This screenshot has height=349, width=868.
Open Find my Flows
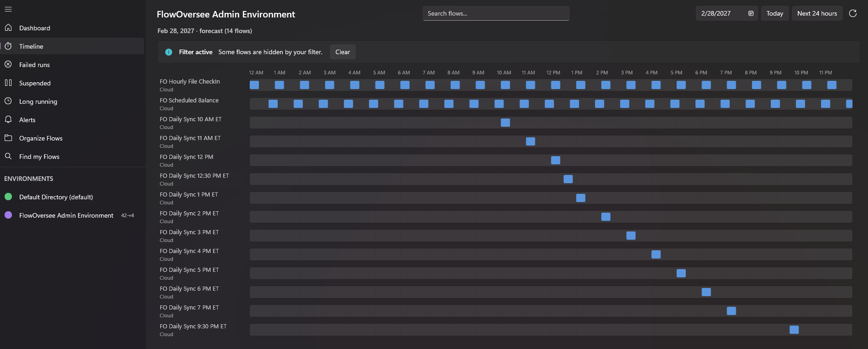[x=72, y=157]
